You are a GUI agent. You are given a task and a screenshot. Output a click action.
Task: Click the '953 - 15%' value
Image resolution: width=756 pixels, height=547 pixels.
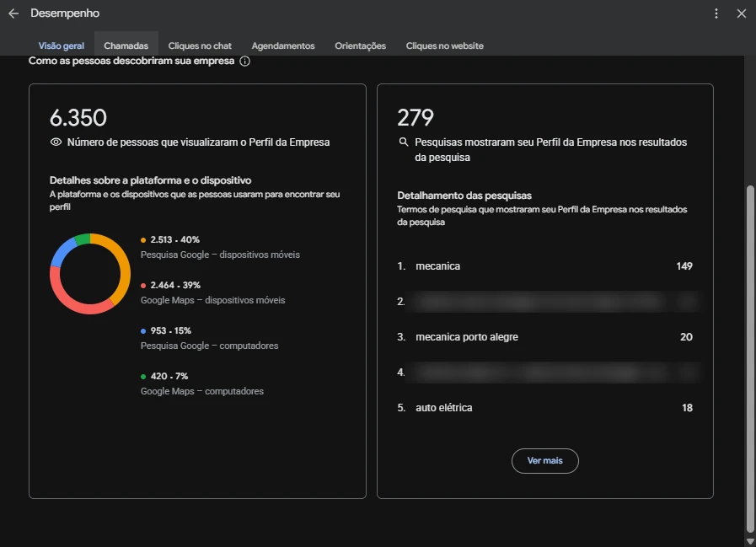(x=171, y=331)
